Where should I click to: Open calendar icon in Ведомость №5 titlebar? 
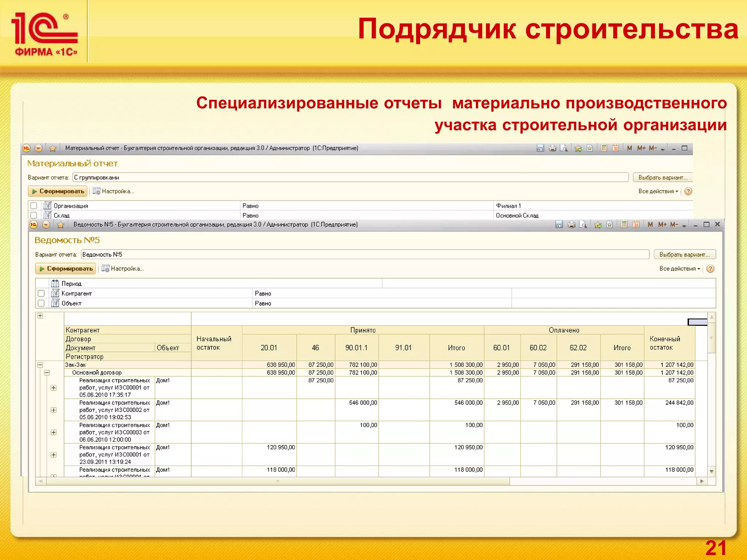coord(636,225)
